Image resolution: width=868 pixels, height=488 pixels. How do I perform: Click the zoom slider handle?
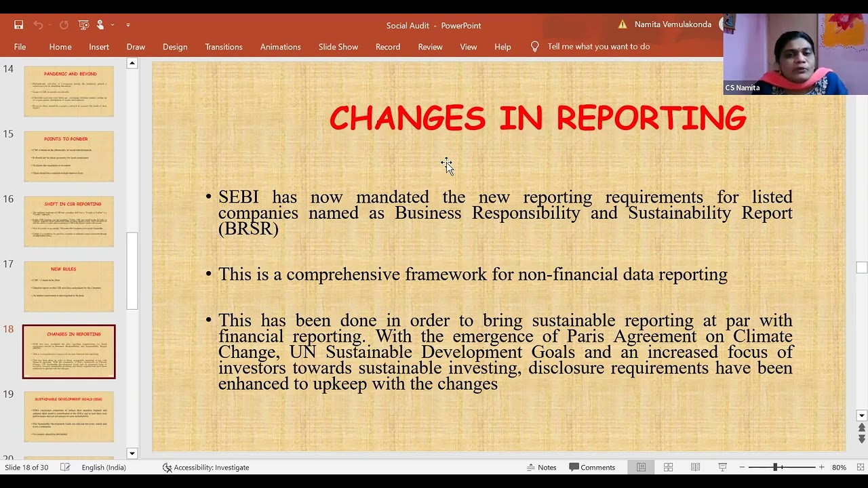pyautogui.click(x=775, y=467)
